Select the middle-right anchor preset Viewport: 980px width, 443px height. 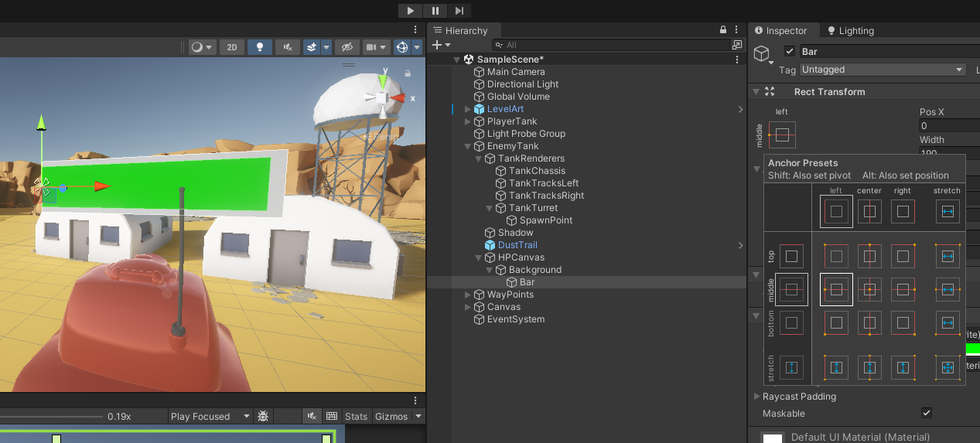click(903, 290)
